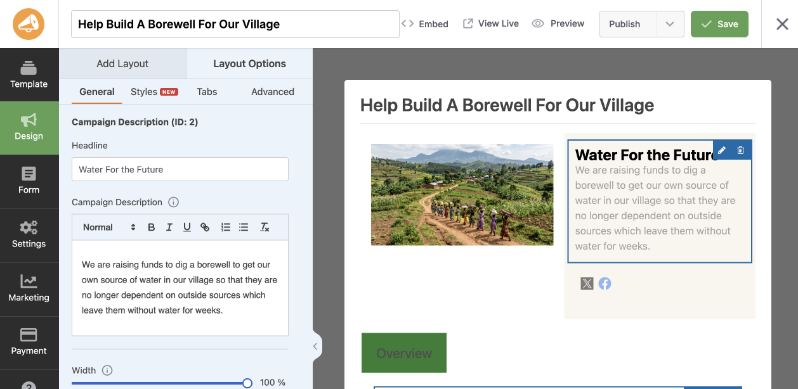Click the village campaign photo
Viewport: 798px width, 389px height.
coord(462,194)
